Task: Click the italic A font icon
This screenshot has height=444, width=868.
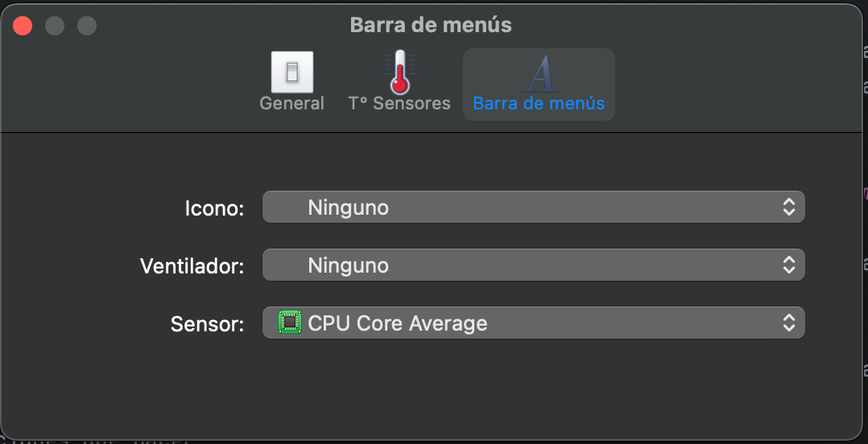Action: 539,74
